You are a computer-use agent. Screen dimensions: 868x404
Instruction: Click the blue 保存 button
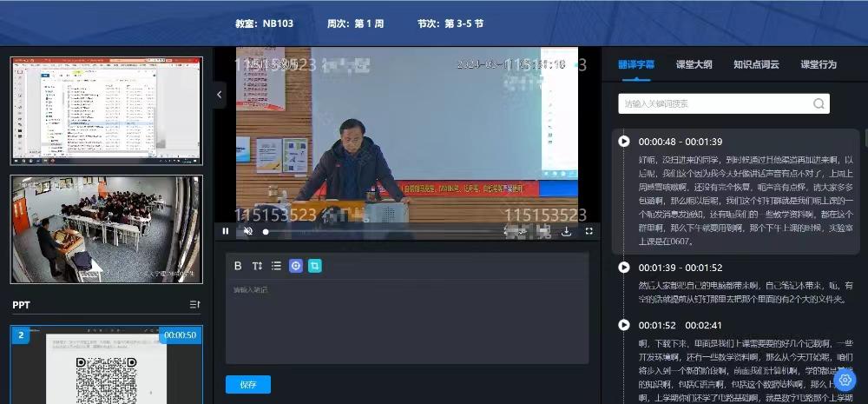(x=247, y=384)
